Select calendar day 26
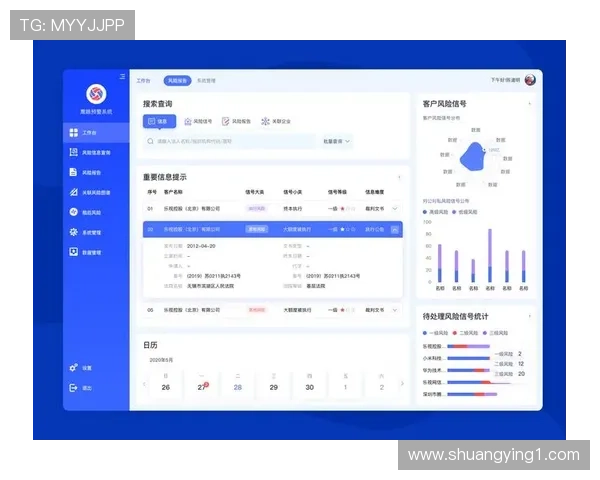The height and width of the screenshot is (480, 600). click(x=166, y=387)
